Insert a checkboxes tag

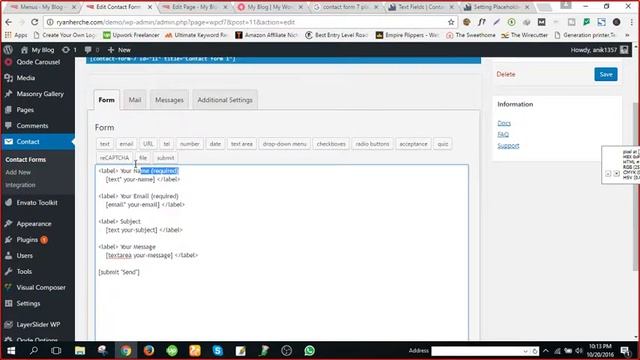point(331,144)
